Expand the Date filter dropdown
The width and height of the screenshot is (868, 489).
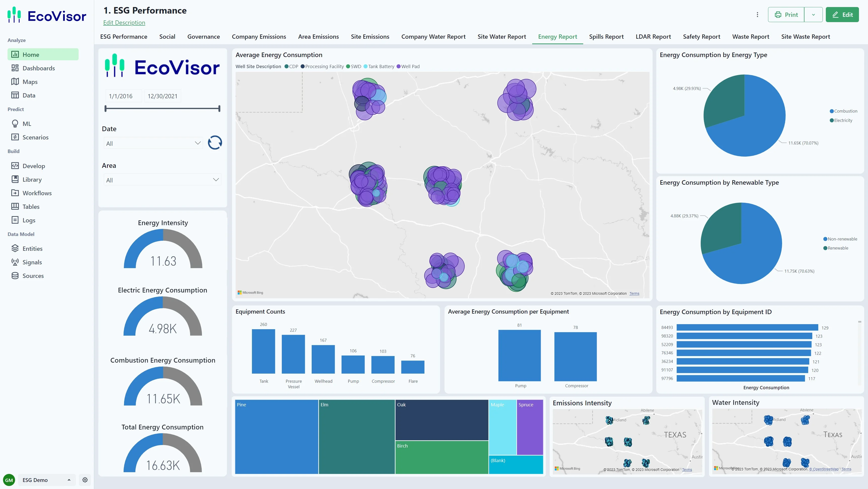tap(198, 143)
